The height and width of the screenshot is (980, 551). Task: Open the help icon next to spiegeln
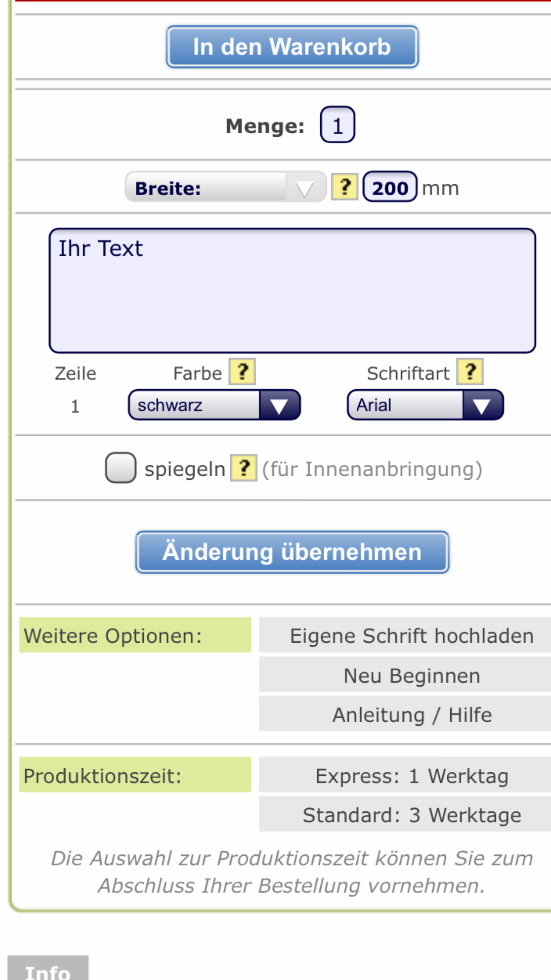click(244, 468)
